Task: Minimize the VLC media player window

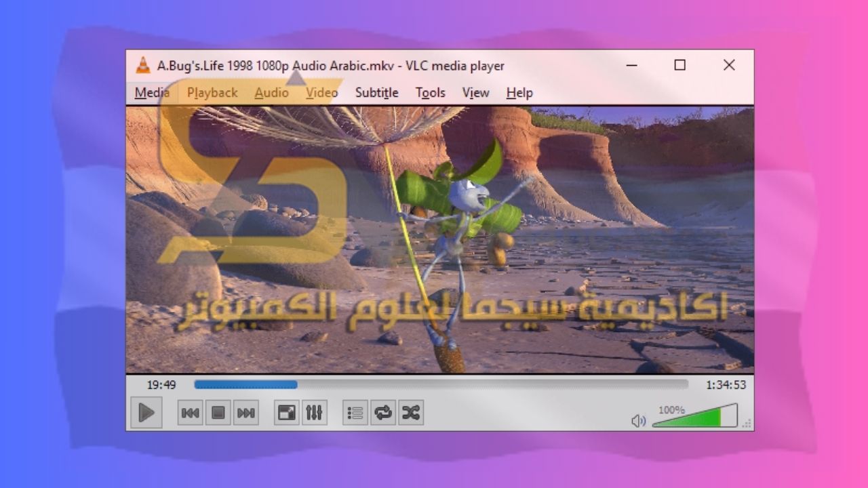Action: (x=632, y=66)
